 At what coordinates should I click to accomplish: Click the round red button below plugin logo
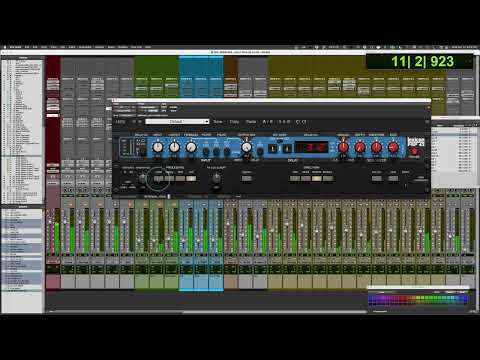click(414, 152)
